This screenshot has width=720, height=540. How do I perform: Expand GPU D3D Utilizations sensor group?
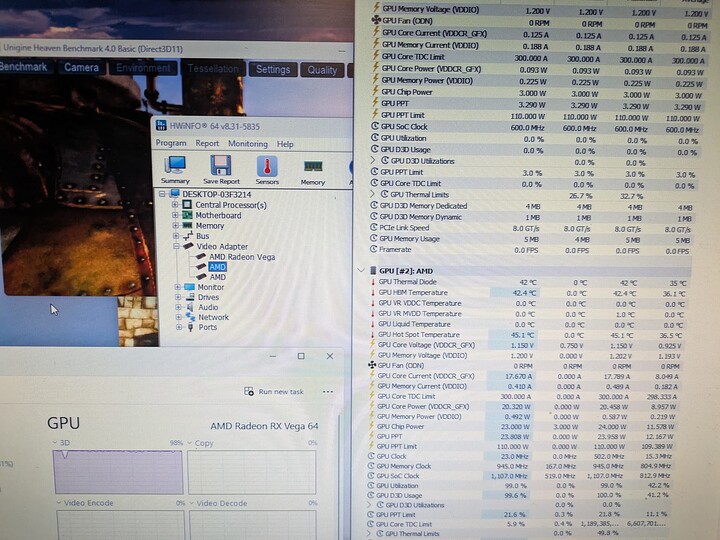point(373,161)
